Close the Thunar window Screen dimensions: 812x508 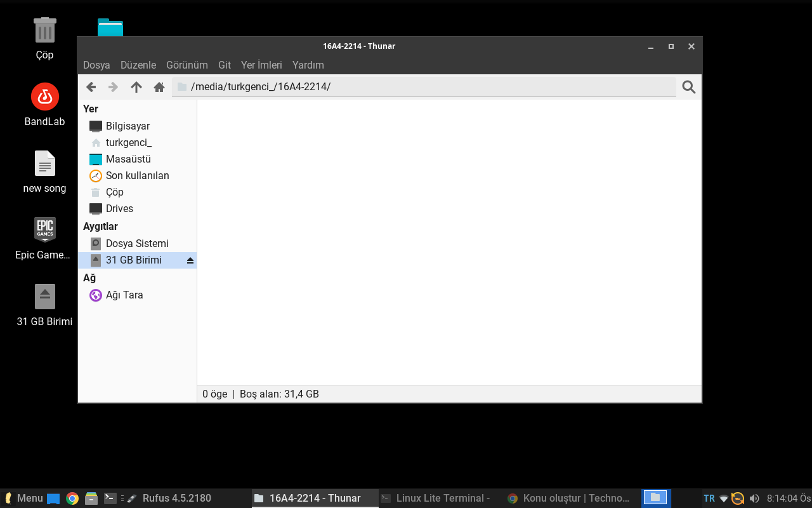coord(691,46)
